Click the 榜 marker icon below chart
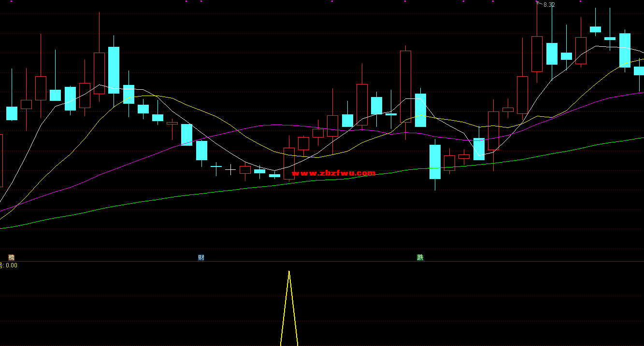 [11, 257]
